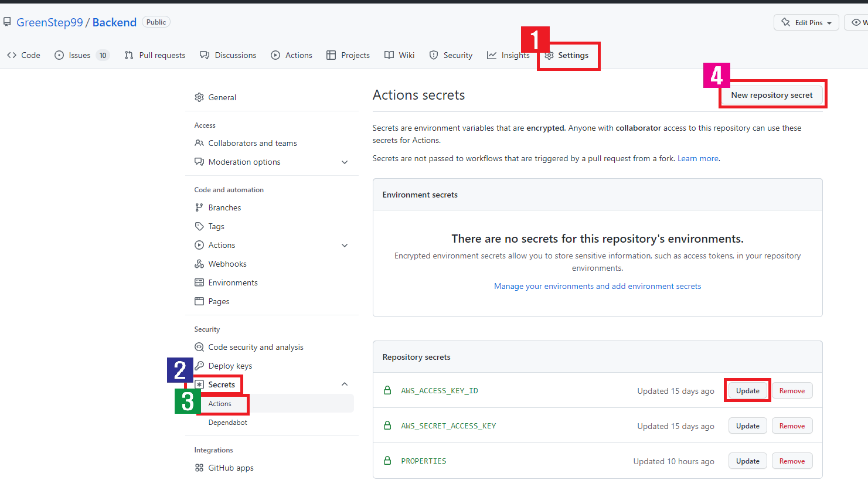The width and height of the screenshot is (868, 480).
Task: Click the Issues count badge showing 10
Action: (103, 55)
